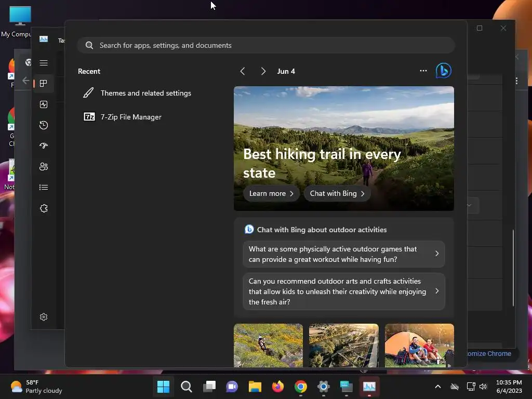Image resolution: width=532 pixels, height=399 pixels.
Task: Toggle Task Manager hamburger navigation menu
Action: (x=44, y=63)
